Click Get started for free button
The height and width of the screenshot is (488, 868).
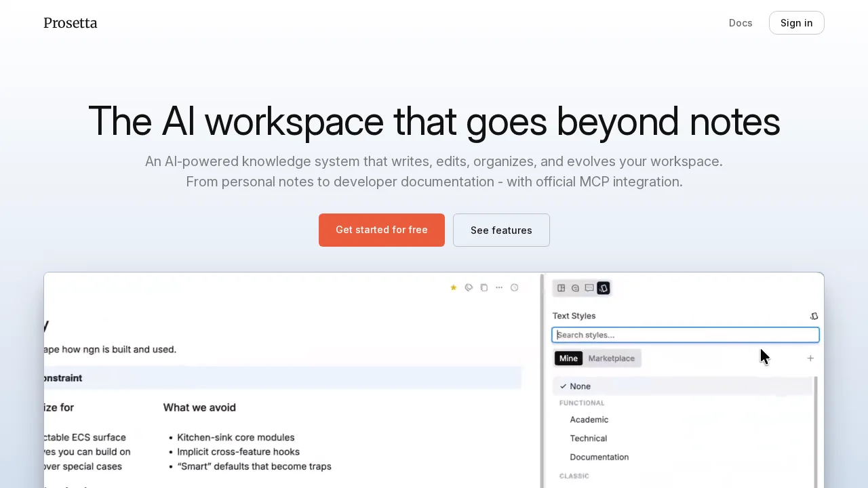pyautogui.click(x=382, y=230)
